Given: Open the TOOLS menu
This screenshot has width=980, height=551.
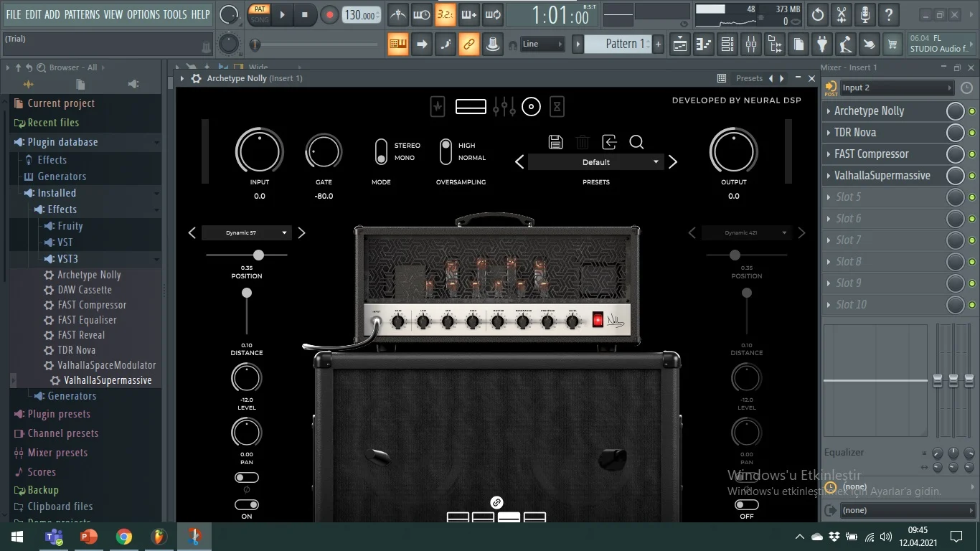Looking at the screenshot, I should click(175, 14).
